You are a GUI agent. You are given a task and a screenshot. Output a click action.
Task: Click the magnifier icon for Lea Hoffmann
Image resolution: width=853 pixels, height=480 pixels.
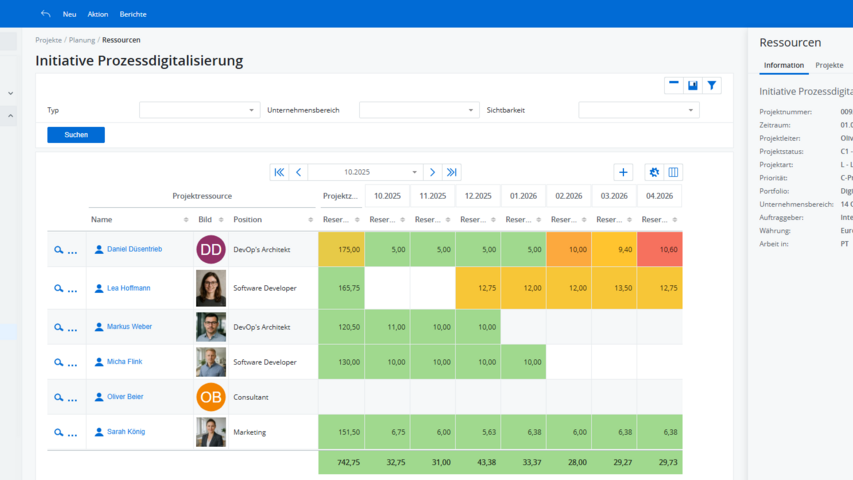pyautogui.click(x=58, y=289)
